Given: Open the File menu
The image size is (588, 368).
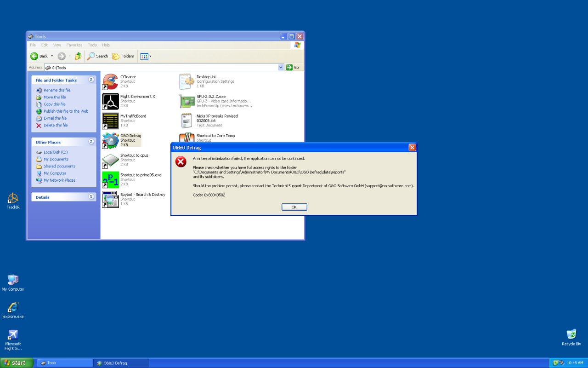Looking at the screenshot, I should [33, 45].
